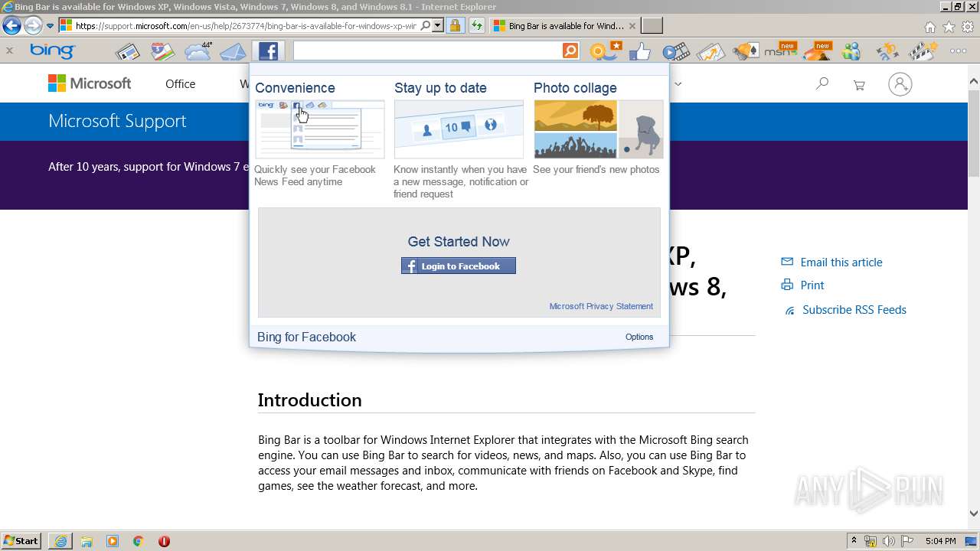Click the page scrollbar down arrow

974,514
